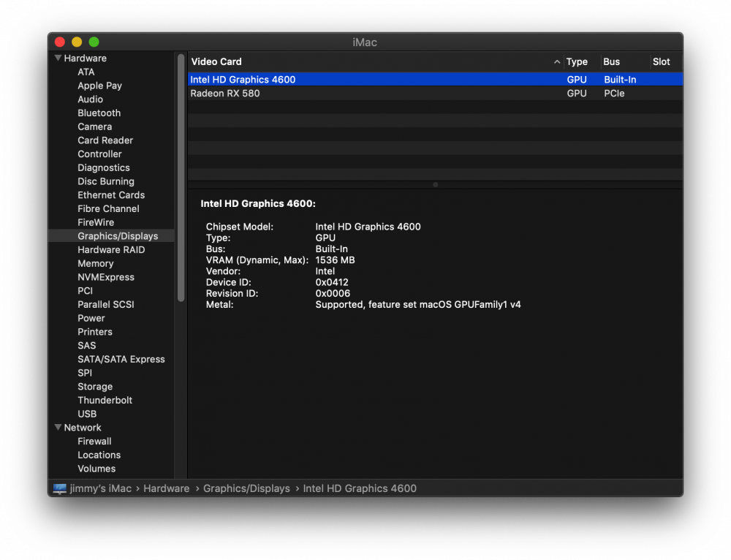Sort by the Type column header
Viewport: 731px width, 560px height.
[577, 61]
